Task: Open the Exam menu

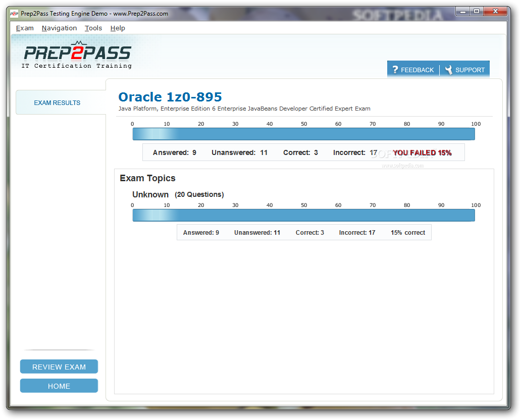Action: [25, 28]
